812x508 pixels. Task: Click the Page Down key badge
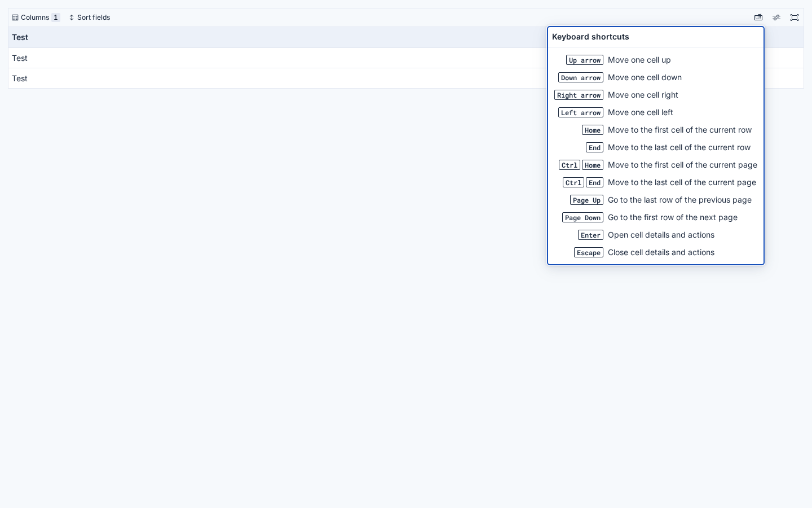click(x=582, y=217)
